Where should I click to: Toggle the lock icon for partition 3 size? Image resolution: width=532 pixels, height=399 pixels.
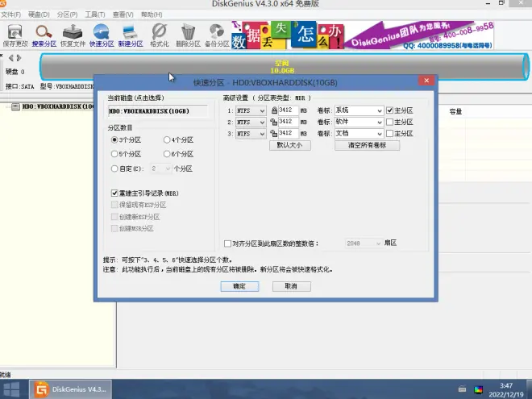point(274,133)
